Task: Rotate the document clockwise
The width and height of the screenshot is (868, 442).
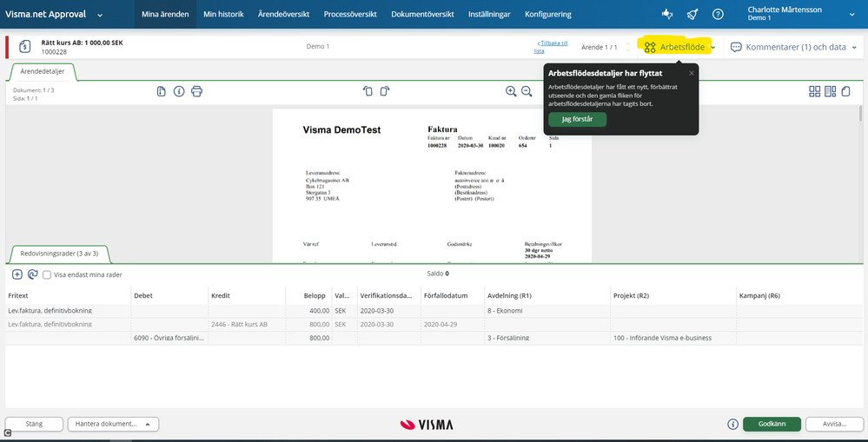Action: 385,91
